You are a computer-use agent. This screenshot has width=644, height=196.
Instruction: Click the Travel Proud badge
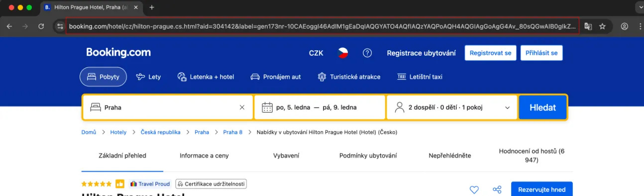[150, 184]
